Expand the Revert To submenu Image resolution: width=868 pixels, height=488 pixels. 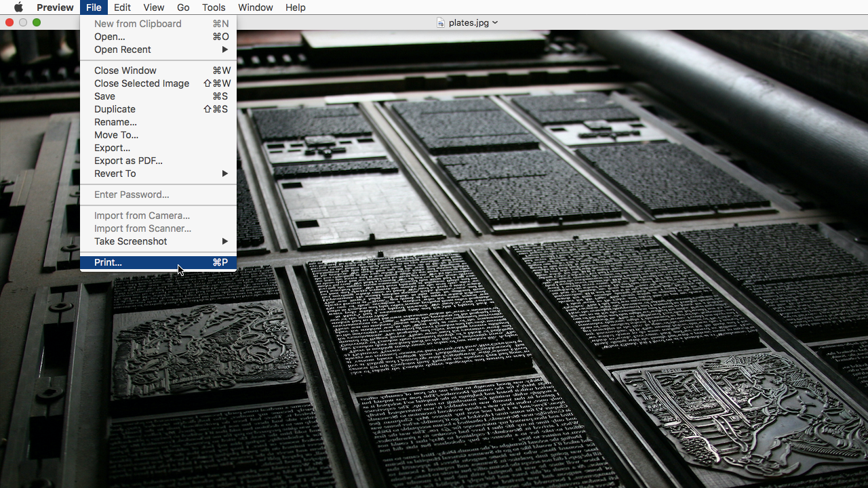[158, 174]
